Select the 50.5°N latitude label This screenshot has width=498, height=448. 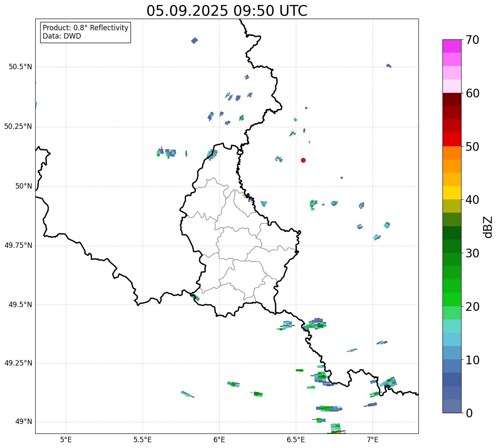[20, 67]
